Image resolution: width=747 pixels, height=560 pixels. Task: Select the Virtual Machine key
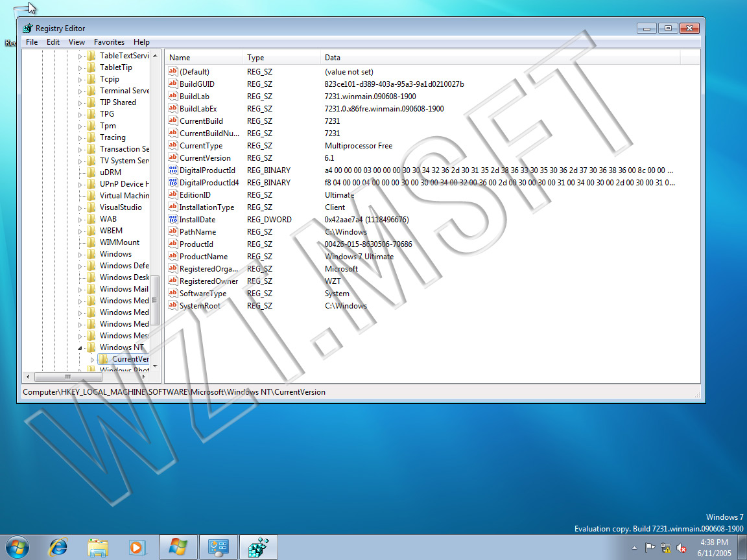point(124,196)
